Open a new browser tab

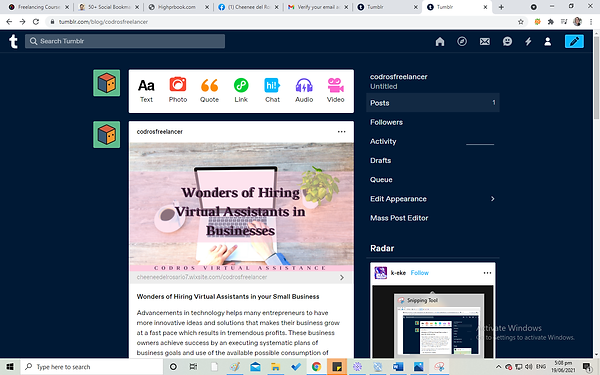point(501,7)
